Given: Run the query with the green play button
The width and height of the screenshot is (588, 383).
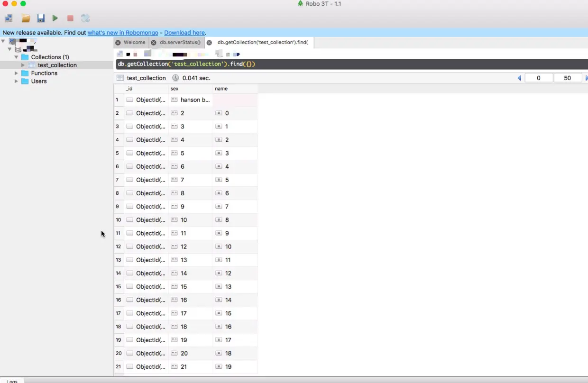Looking at the screenshot, I should tap(55, 18).
